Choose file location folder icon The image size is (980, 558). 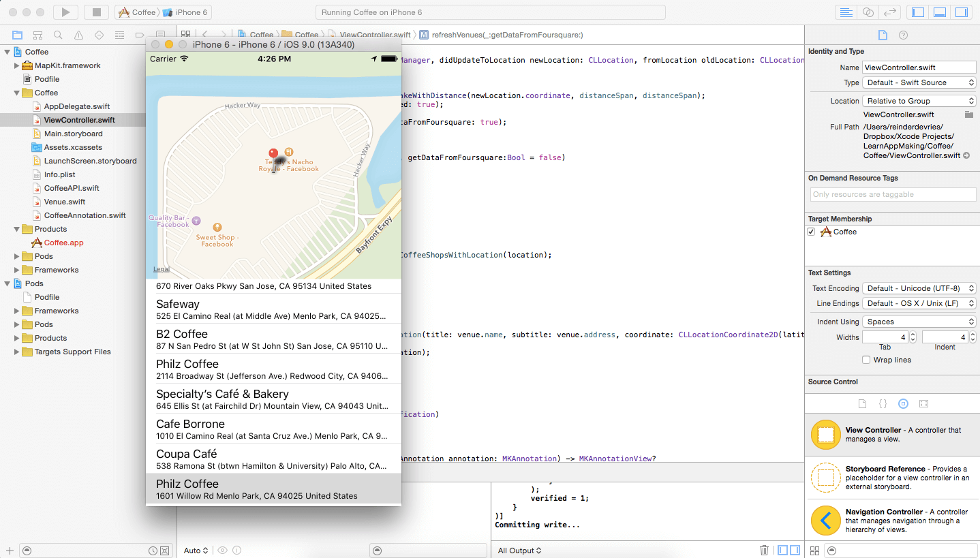coord(968,115)
